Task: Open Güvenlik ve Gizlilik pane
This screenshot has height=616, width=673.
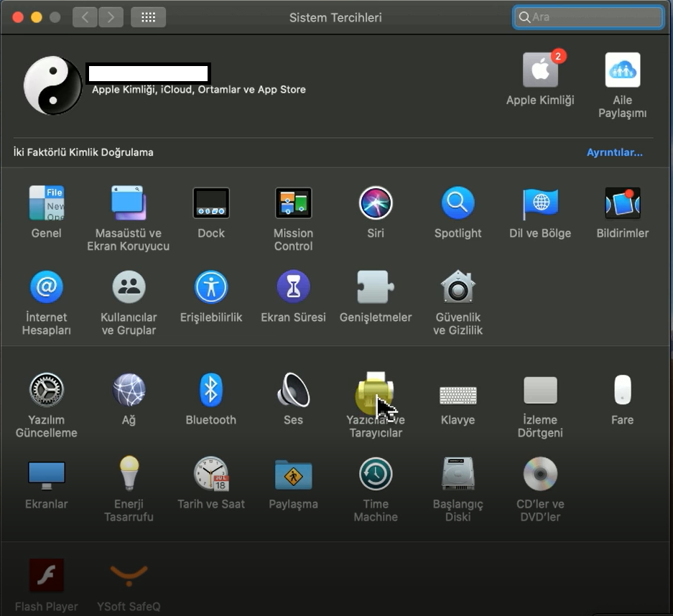Action: (x=458, y=289)
